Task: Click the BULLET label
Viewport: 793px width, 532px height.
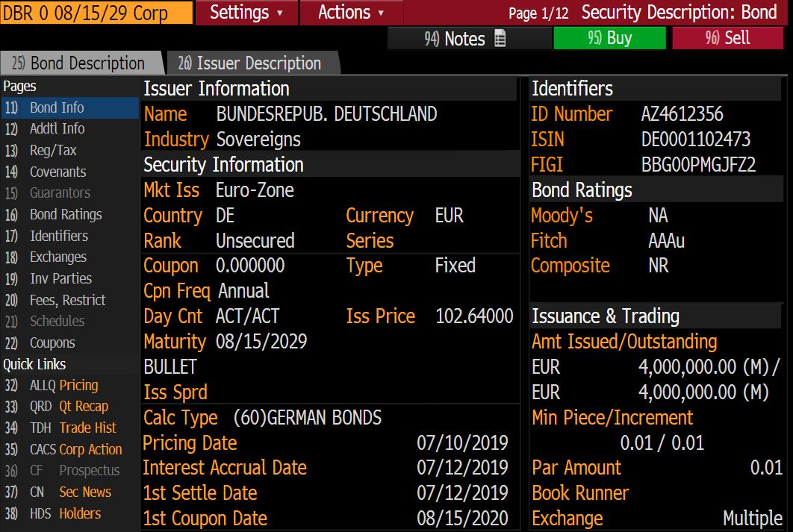Action: click(x=170, y=367)
